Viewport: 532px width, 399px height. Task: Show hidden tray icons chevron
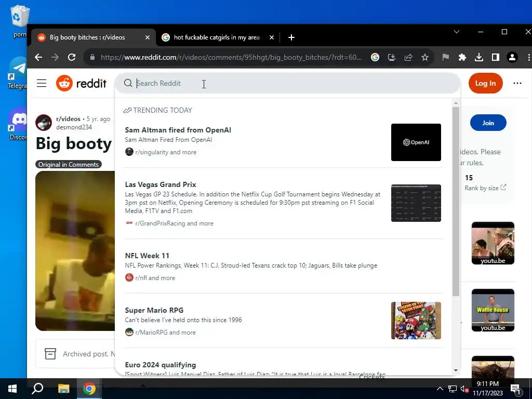(440, 389)
